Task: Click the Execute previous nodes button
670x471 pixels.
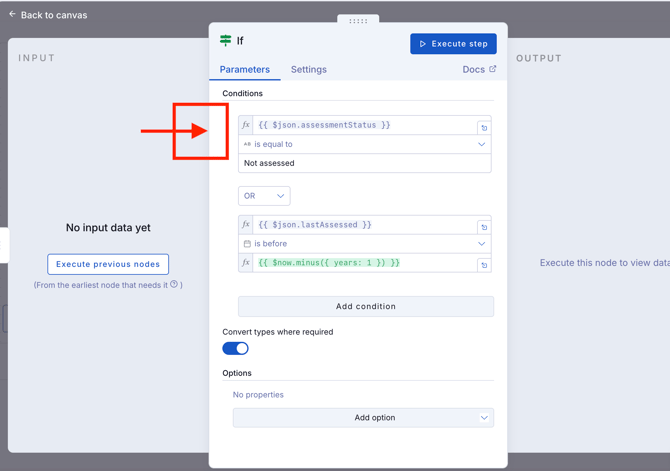Action: [x=108, y=264]
